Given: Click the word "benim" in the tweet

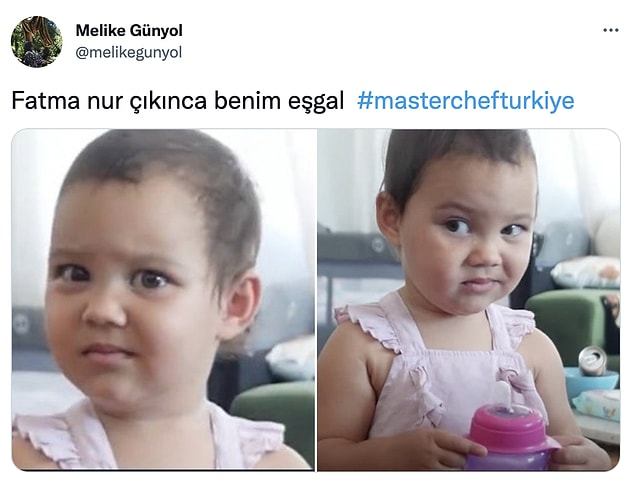Looking at the screenshot, I should (247, 100).
